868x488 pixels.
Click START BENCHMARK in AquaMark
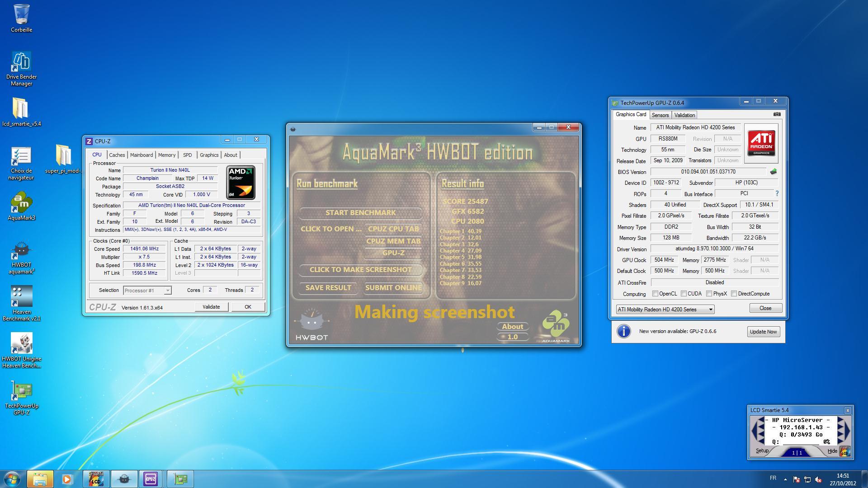click(360, 213)
